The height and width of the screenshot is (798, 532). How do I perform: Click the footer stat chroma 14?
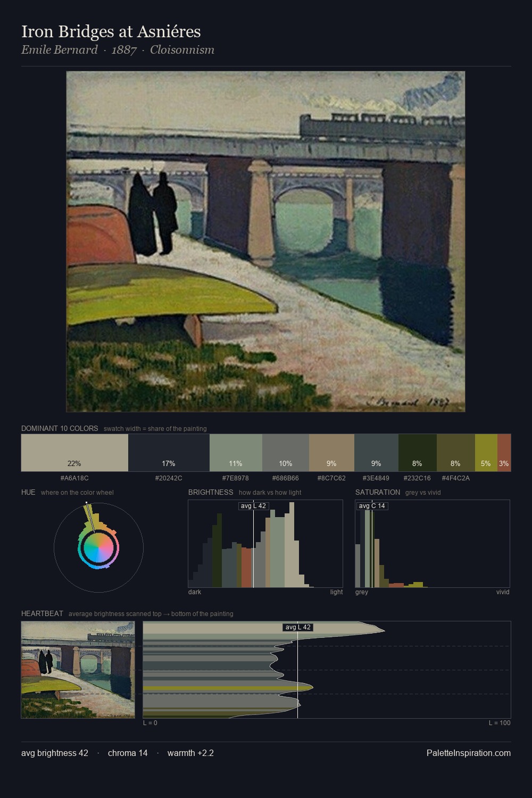pyautogui.click(x=128, y=753)
